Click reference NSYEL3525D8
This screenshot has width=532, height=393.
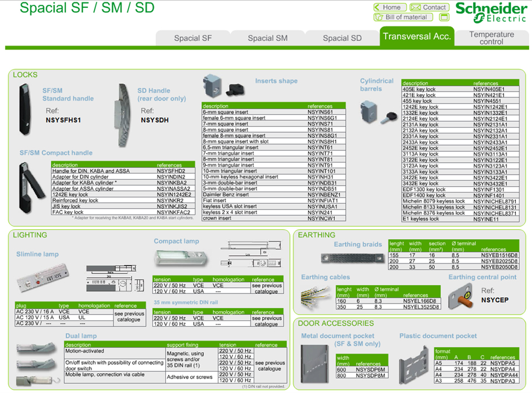[x=421, y=307]
